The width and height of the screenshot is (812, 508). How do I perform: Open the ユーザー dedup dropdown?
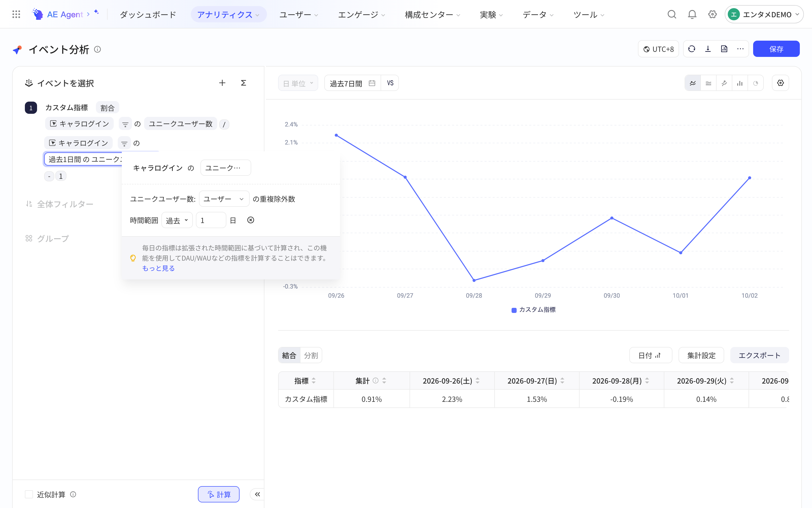(224, 199)
